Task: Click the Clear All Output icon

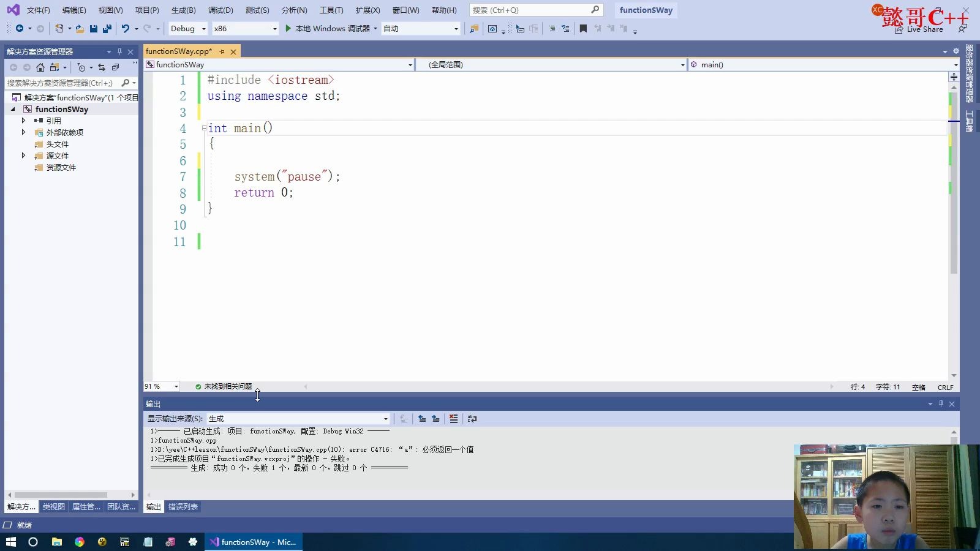Action: 453,419
